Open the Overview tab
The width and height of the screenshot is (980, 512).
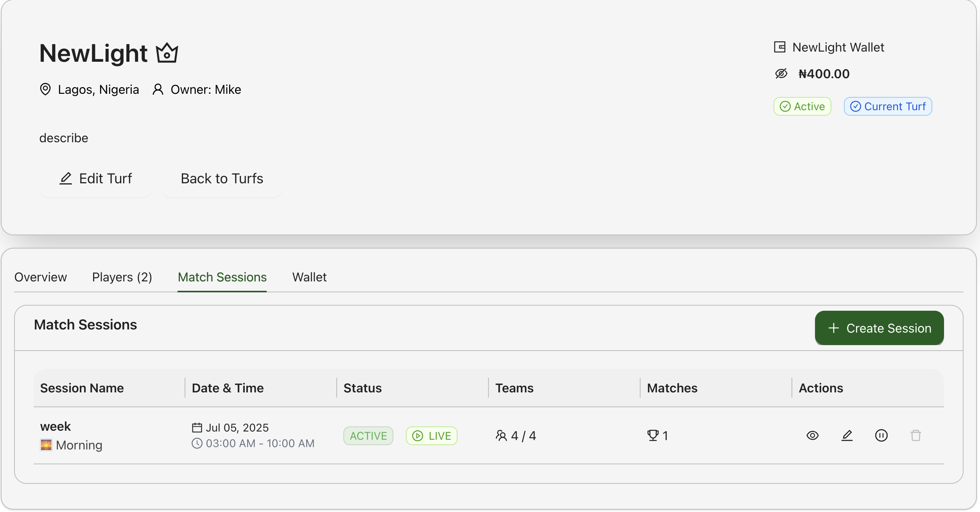click(41, 277)
